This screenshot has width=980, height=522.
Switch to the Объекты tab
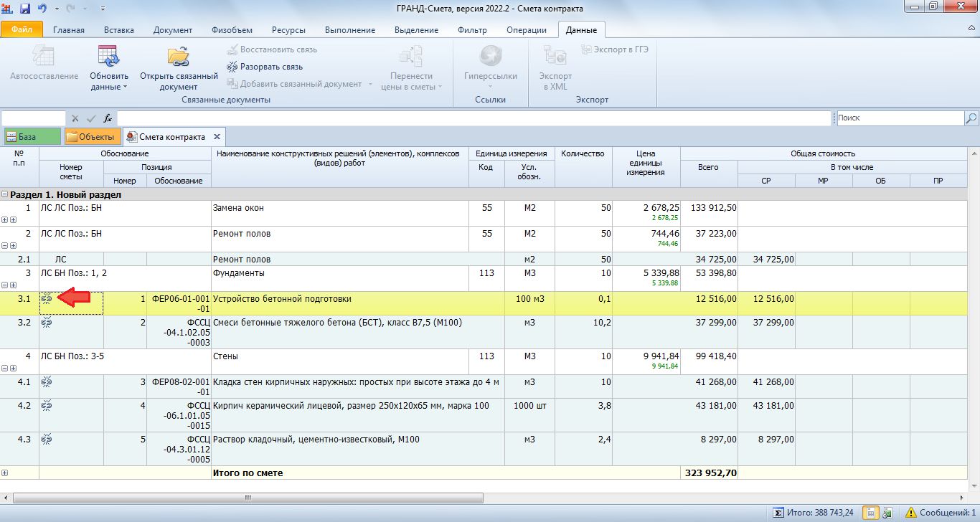[x=92, y=137]
